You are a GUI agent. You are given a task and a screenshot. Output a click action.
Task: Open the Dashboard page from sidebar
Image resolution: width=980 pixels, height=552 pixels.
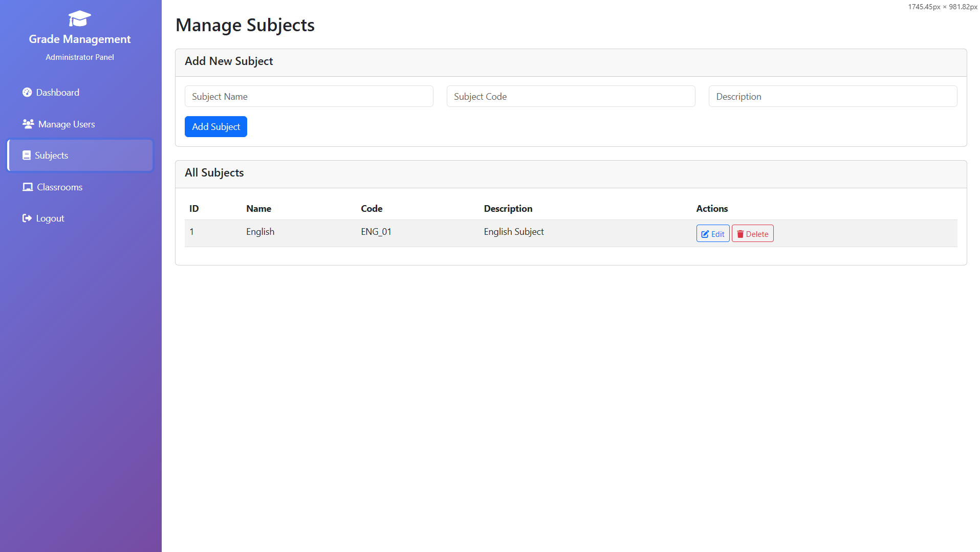[x=57, y=93]
